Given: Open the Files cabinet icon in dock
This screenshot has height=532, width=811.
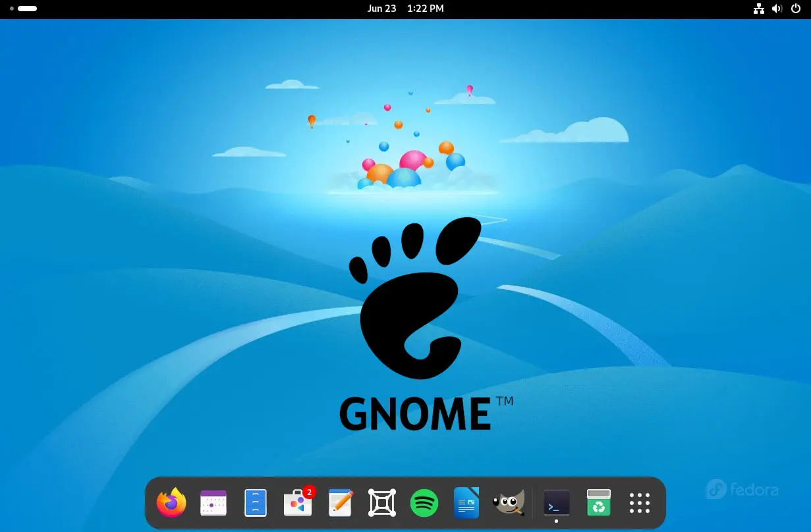Looking at the screenshot, I should pyautogui.click(x=256, y=503).
